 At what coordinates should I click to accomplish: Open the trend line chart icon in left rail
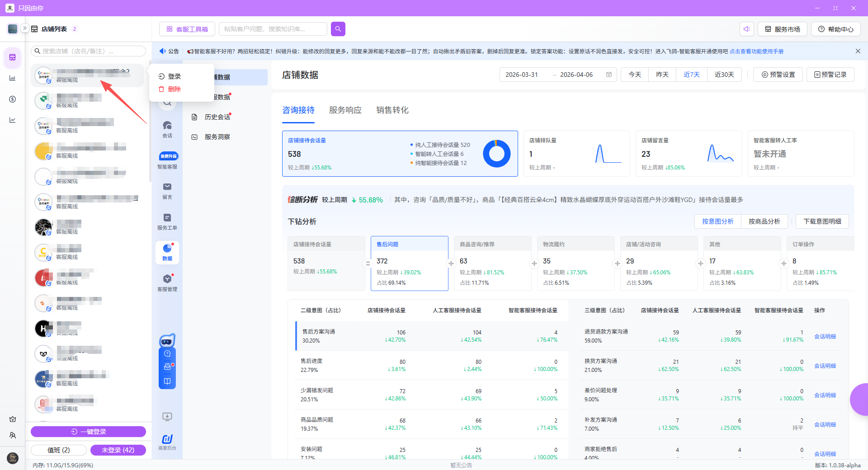(13, 120)
